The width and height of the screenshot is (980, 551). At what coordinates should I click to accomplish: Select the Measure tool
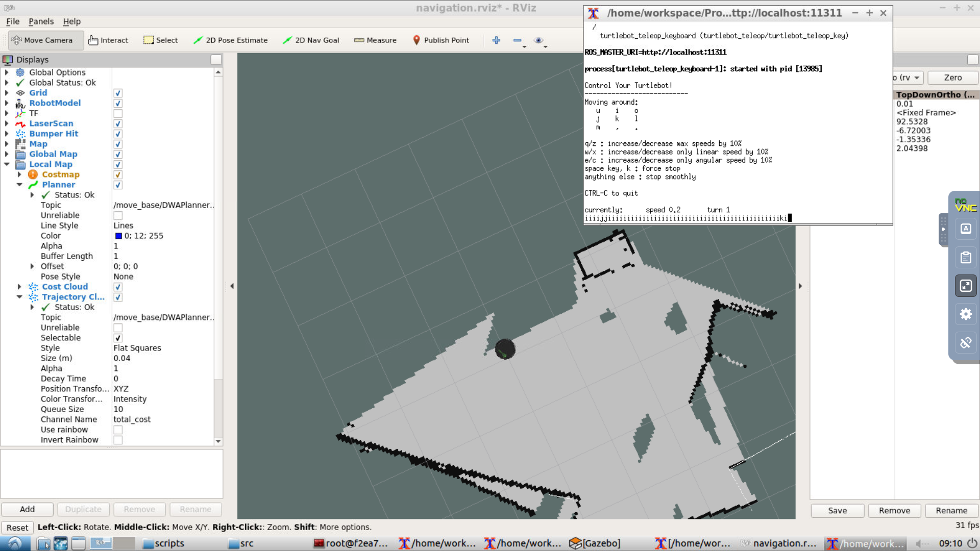tap(375, 40)
